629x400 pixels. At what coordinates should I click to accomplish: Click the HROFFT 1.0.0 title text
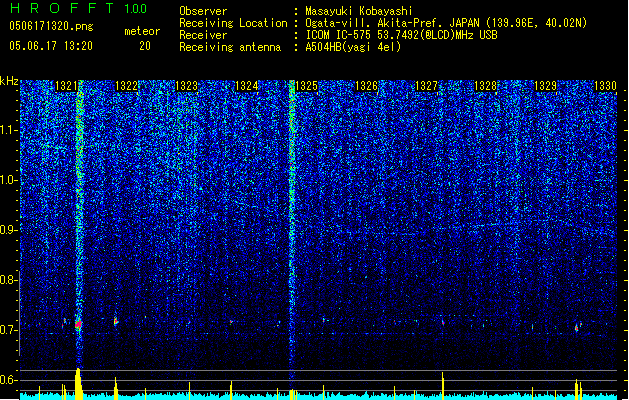tap(78, 8)
